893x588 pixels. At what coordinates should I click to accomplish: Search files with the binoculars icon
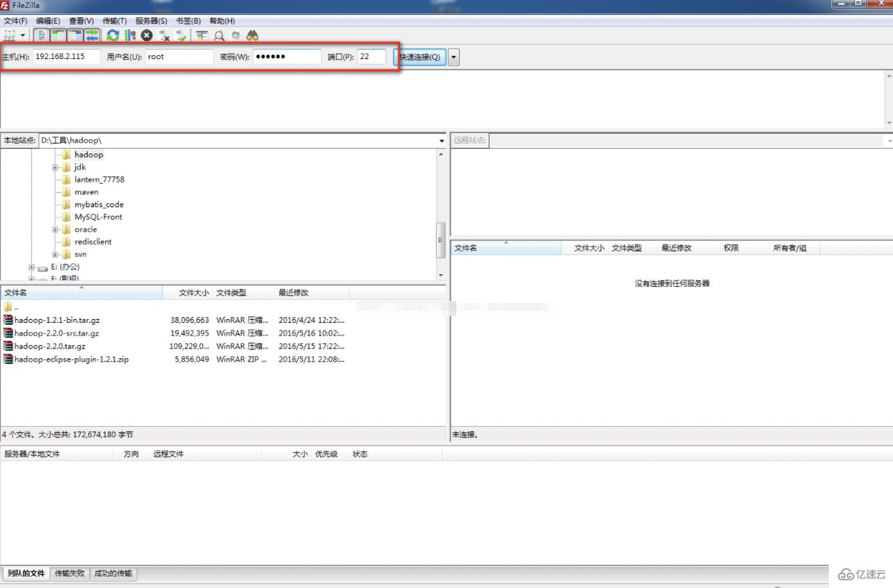point(252,35)
